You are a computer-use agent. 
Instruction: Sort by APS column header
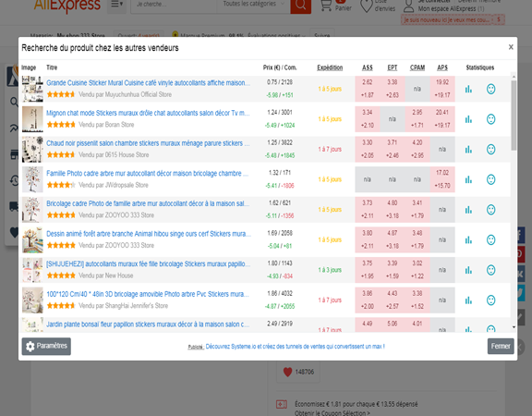click(442, 67)
